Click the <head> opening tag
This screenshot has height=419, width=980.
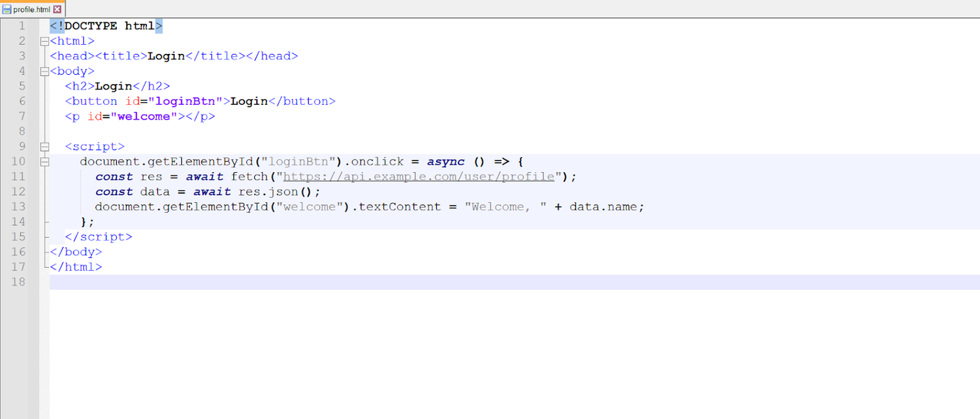72,56
